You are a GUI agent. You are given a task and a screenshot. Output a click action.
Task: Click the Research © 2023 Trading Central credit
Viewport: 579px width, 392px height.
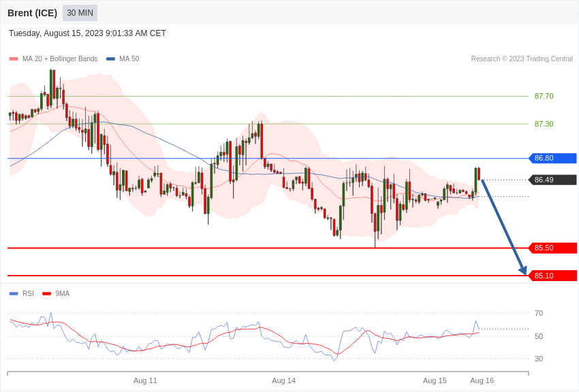(522, 59)
